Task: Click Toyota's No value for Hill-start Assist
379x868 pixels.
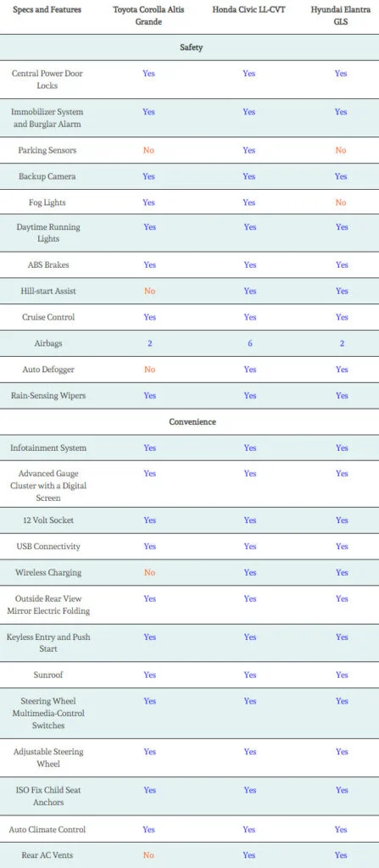Action: tap(149, 292)
